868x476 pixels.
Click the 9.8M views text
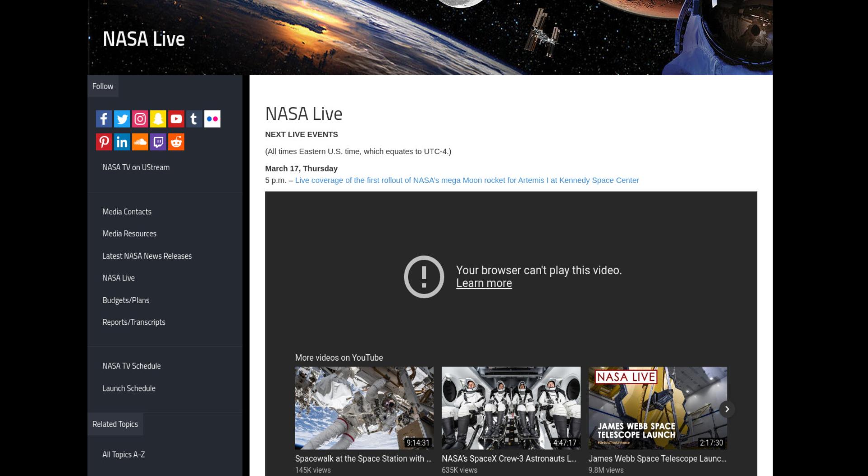point(606,470)
